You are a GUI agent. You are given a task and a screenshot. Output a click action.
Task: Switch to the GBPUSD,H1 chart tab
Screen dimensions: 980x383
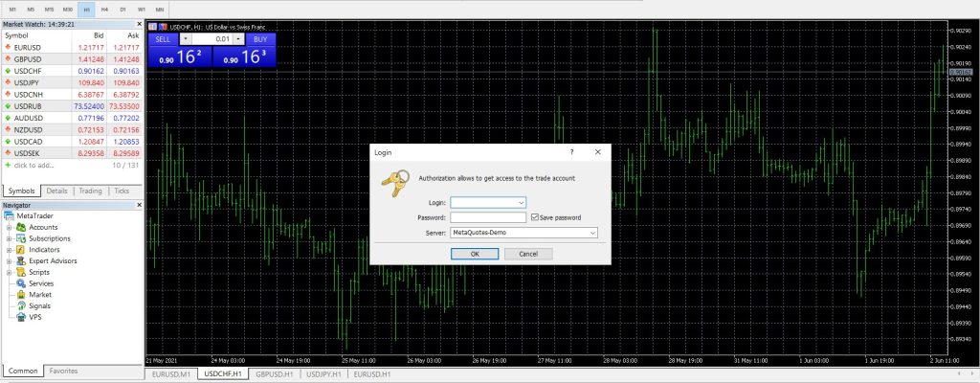pyautogui.click(x=274, y=374)
